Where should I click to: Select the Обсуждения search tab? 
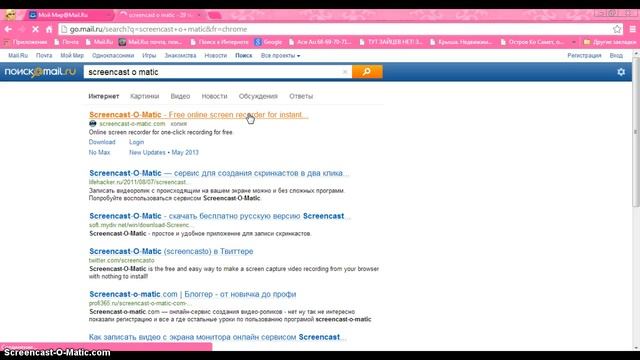258,96
